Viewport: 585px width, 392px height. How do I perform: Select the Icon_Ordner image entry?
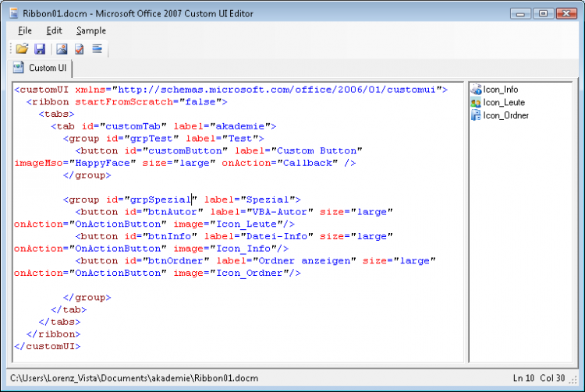click(505, 115)
